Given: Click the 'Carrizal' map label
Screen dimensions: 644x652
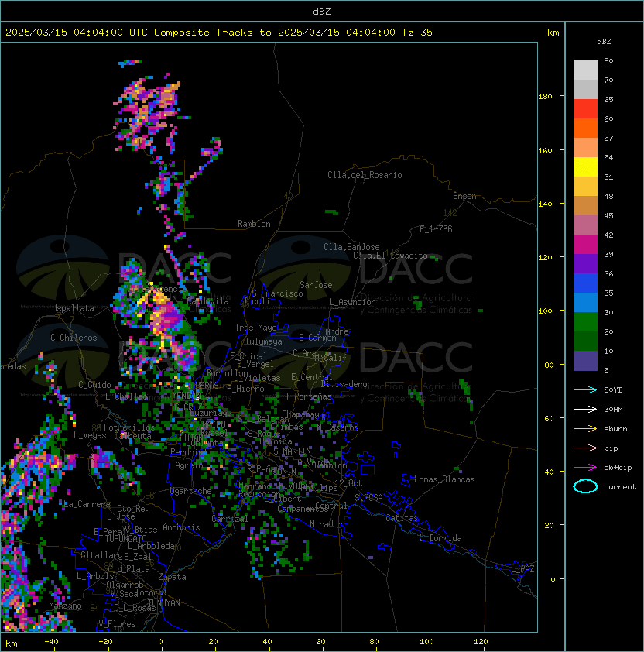Looking at the screenshot, I should coord(230,519).
